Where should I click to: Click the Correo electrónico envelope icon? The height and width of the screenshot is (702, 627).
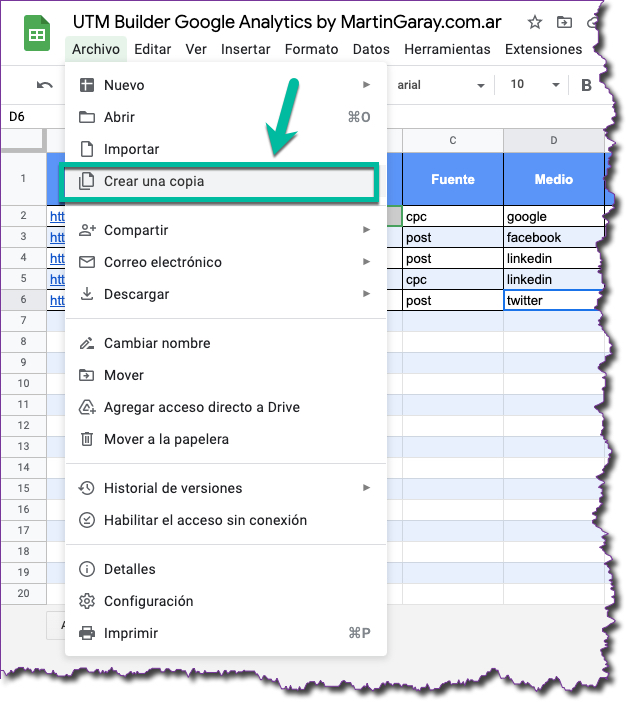point(87,262)
